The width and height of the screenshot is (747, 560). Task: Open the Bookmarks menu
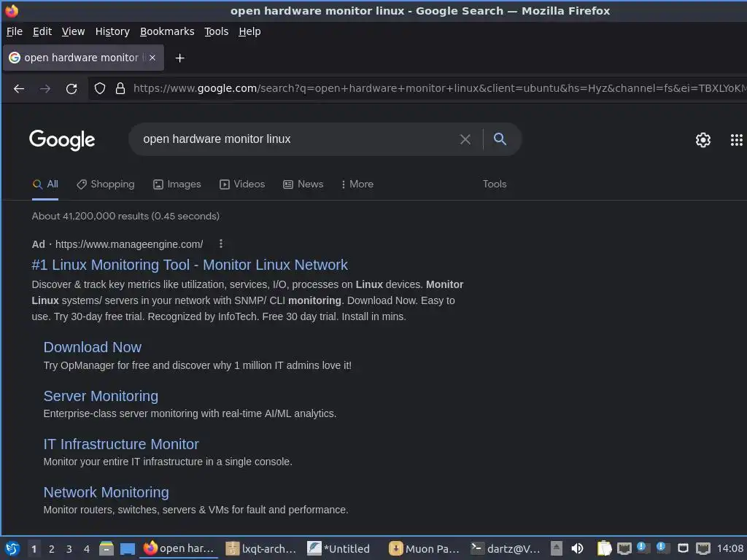(167, 31)
